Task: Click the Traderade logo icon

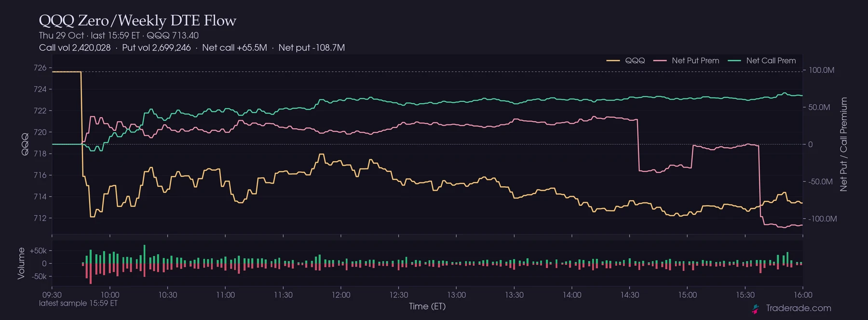Action: 756,308
